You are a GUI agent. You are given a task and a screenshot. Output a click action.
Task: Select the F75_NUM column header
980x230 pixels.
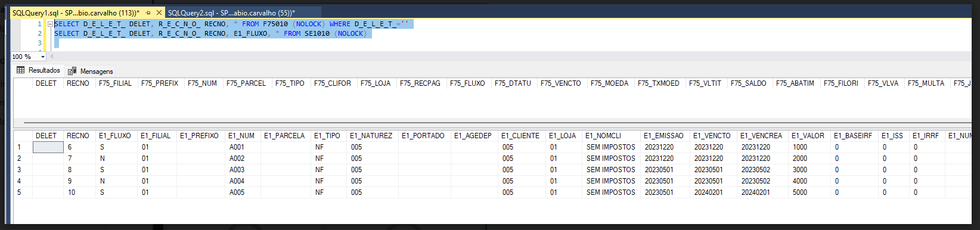pos(202,83)
